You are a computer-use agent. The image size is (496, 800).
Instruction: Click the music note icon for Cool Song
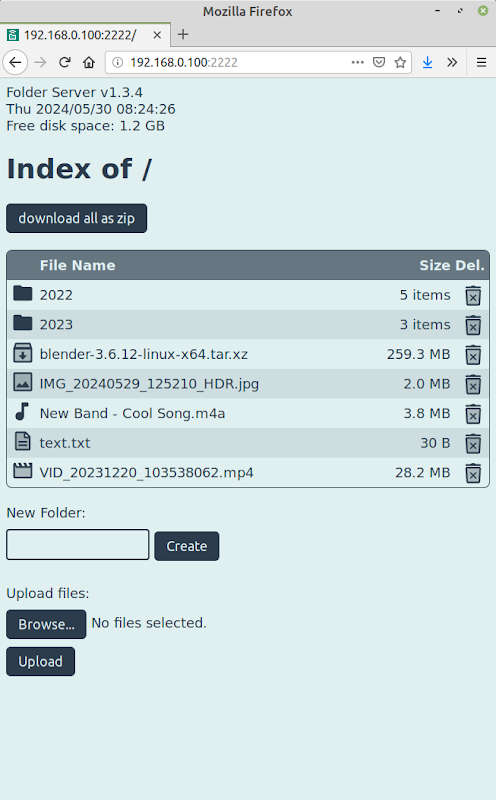pyautogui.click(x=22, y=411)
